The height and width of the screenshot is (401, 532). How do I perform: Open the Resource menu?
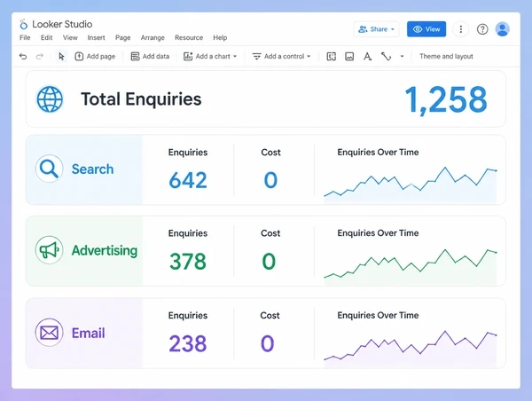pos(189,37)
